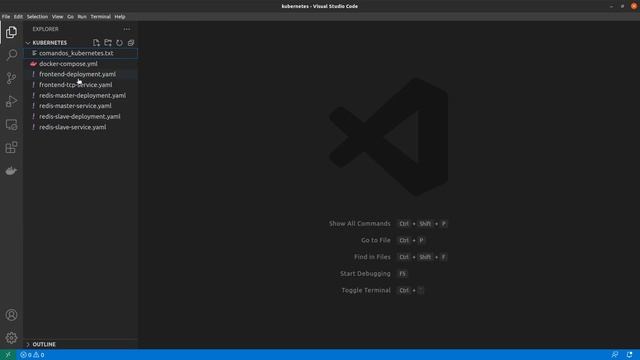Open comandos_kubernetes.txt file

click(x=81, y=53)
